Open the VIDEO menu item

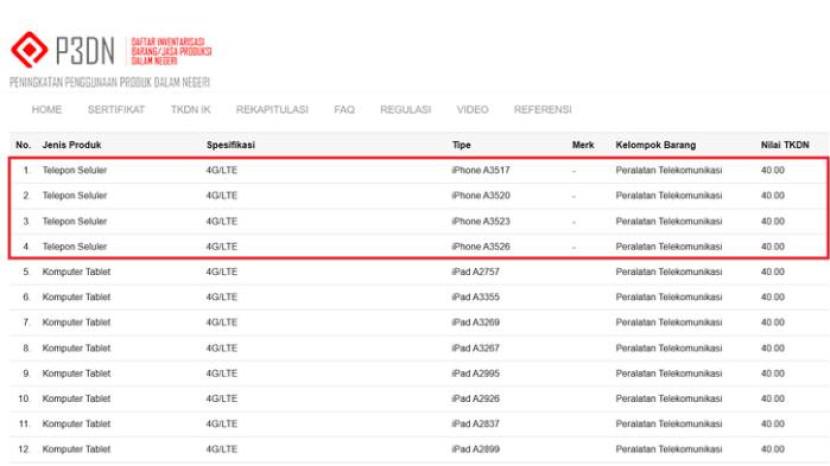(x=472, y=109)
